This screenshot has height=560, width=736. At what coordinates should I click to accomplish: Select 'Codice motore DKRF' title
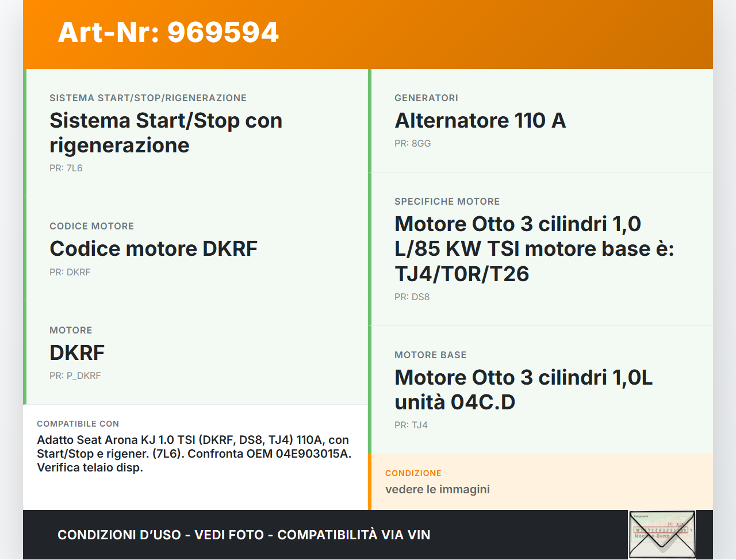click(x=154, y=249)
